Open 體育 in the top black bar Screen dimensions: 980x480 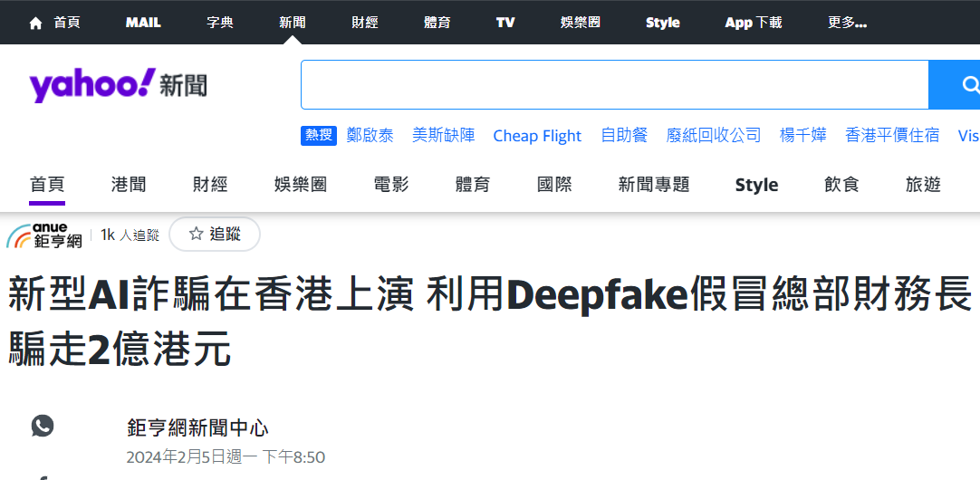point(437,23)
